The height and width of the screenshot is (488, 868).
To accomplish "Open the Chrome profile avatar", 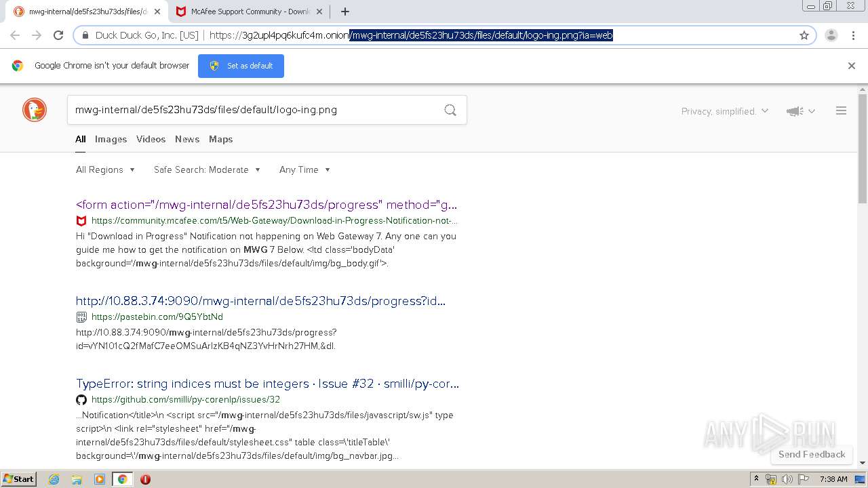I will tap(831, 35).
